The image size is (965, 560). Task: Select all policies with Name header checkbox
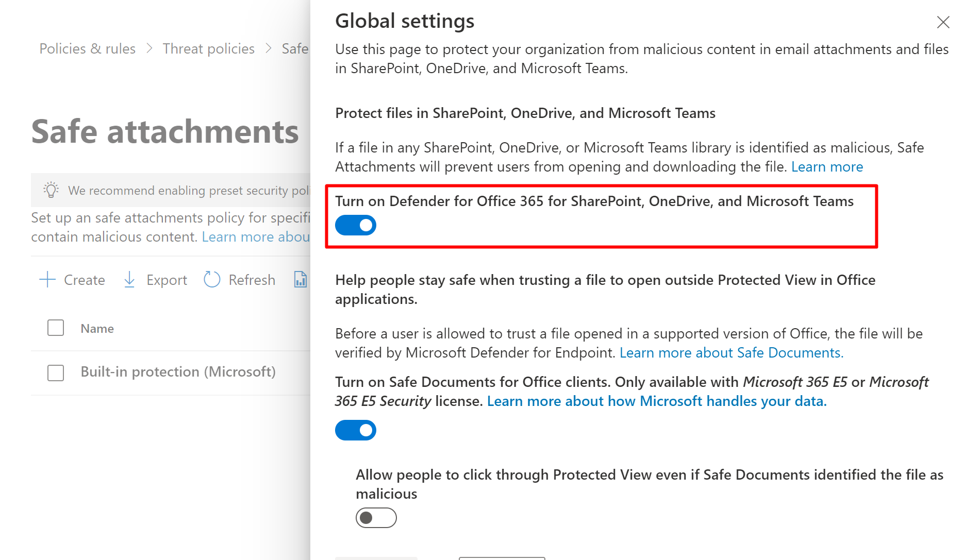tap(56, 328)
